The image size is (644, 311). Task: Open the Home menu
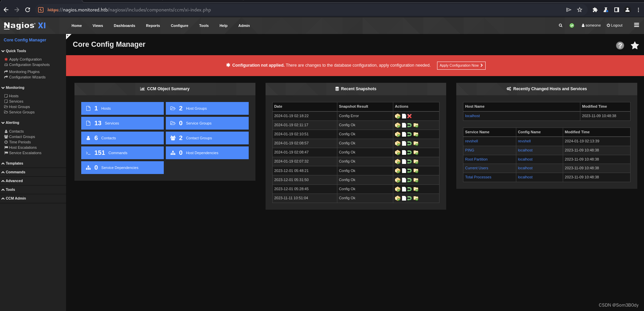coord(76,26)
